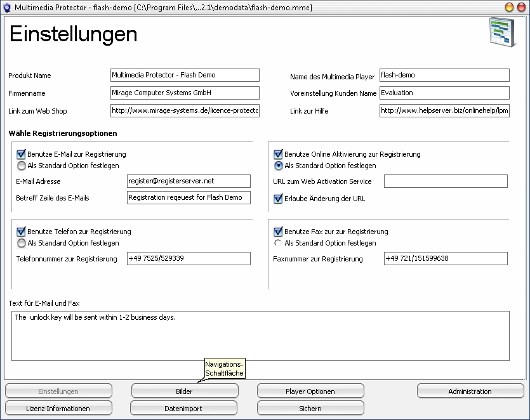The width and height of the screenshot is (530, 420).
Task: Disable 'Benutze Telefon zur Registrierung' checkbox
Action: pos(22,232)
